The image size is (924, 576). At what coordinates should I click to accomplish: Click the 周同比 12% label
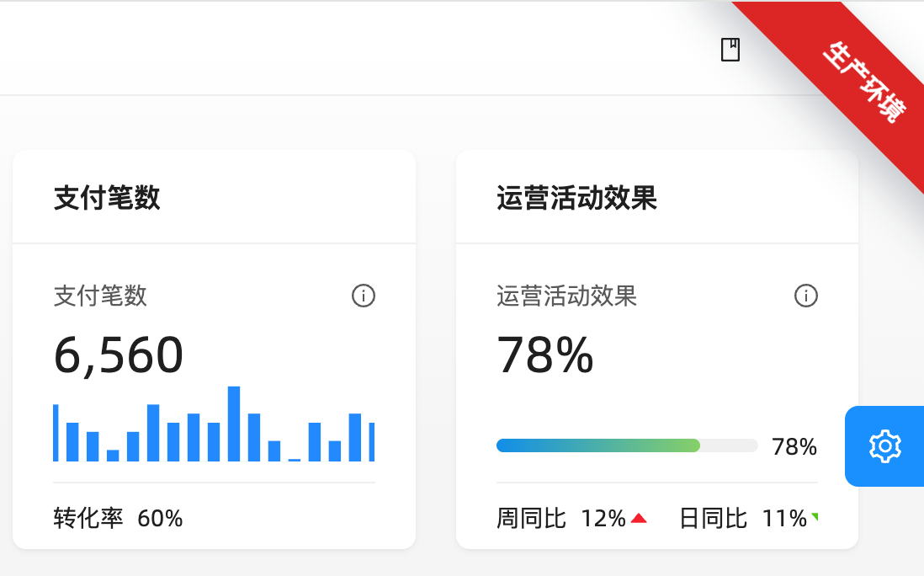tap(560, 518)
